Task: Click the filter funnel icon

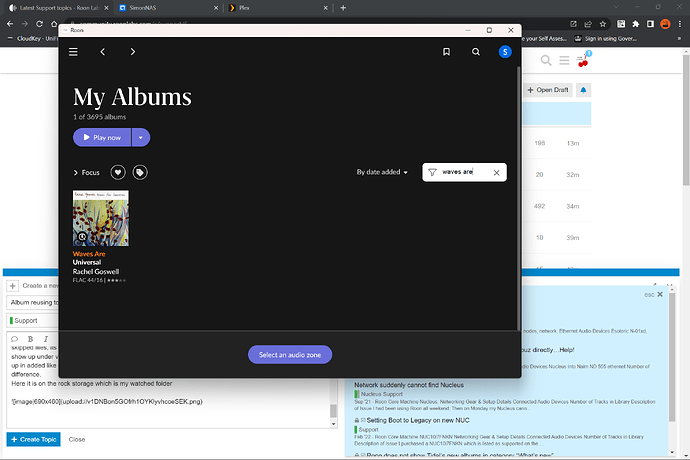Action: 432,172
